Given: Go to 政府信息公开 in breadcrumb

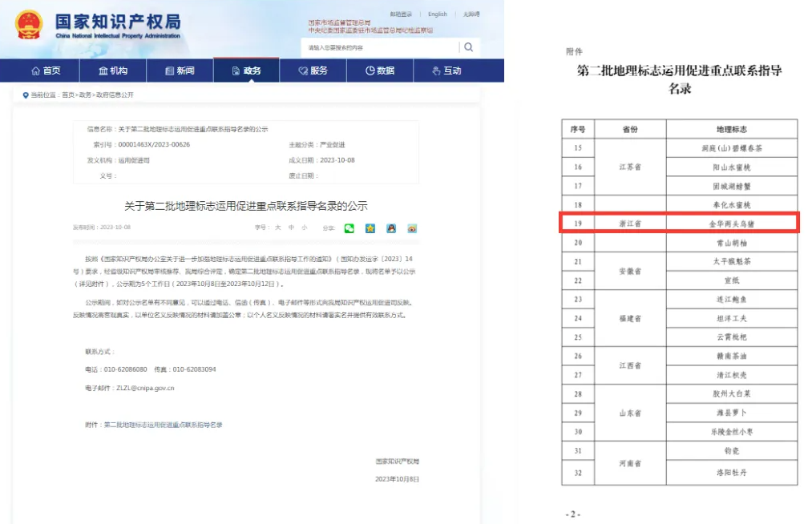Looking at the screenshot, I should coord(115,95).
